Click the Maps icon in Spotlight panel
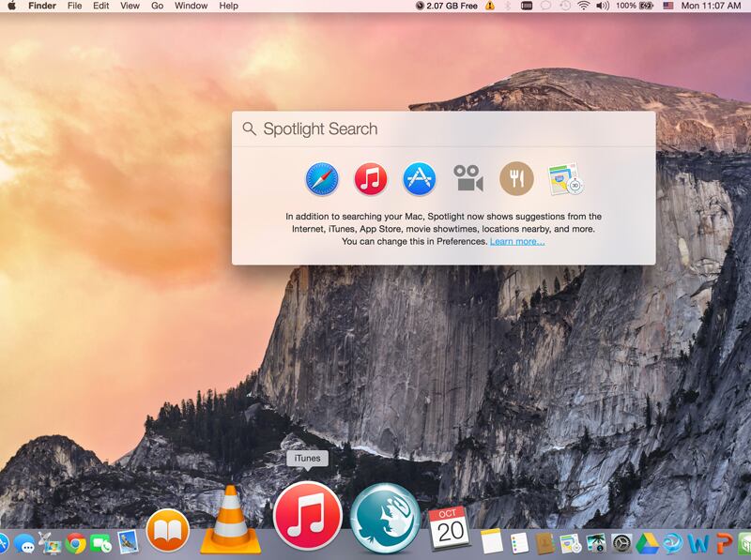 coord(565,178)
